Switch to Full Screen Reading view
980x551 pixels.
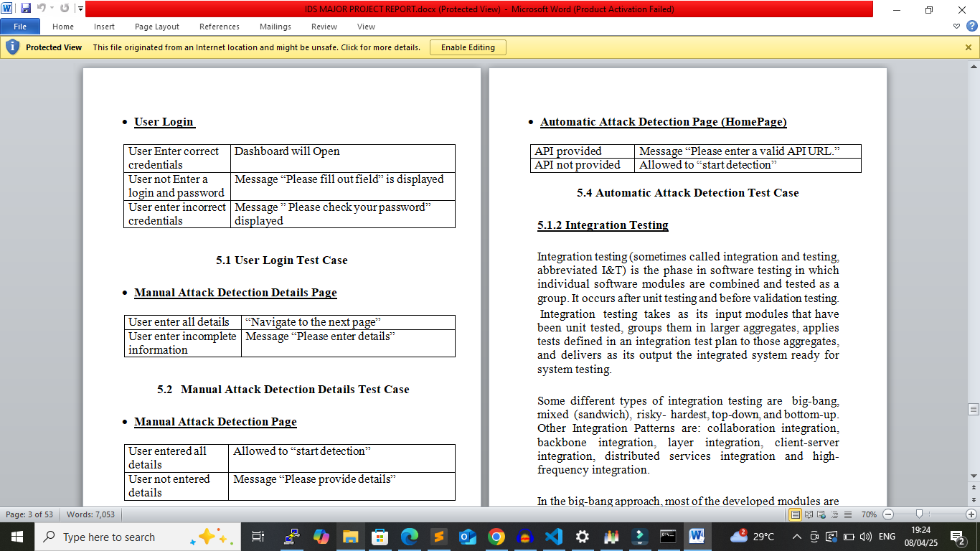click(809, 514)
